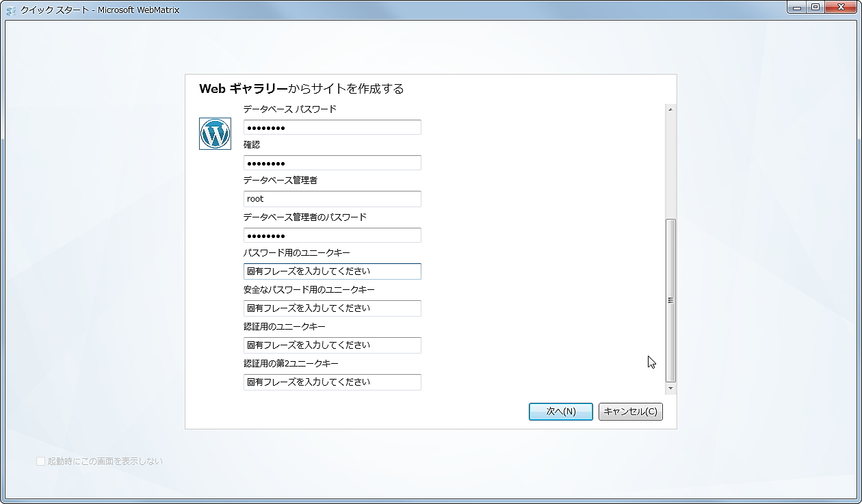Click the WebMatrix icon in the title bar
The image size is (862, 504).
coord(11,9)
